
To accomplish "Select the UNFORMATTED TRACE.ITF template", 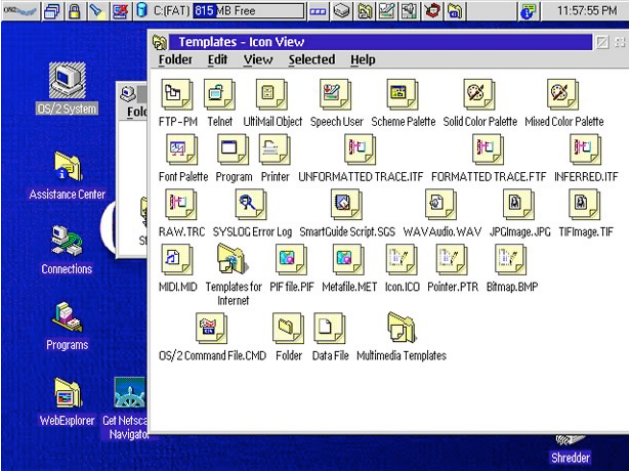I will click(360, 150).
